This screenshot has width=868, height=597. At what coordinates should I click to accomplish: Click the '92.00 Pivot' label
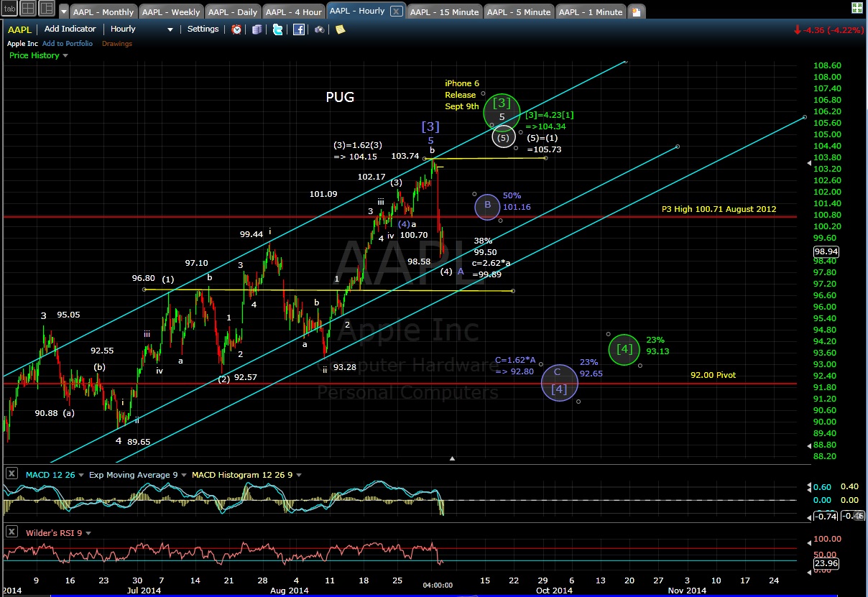[x=713, y=375]
